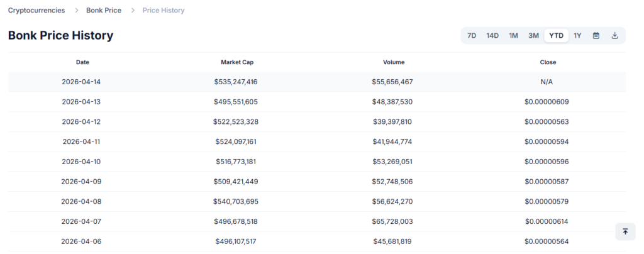
Task: Click the Volume column header
Action: coord(394,62)
